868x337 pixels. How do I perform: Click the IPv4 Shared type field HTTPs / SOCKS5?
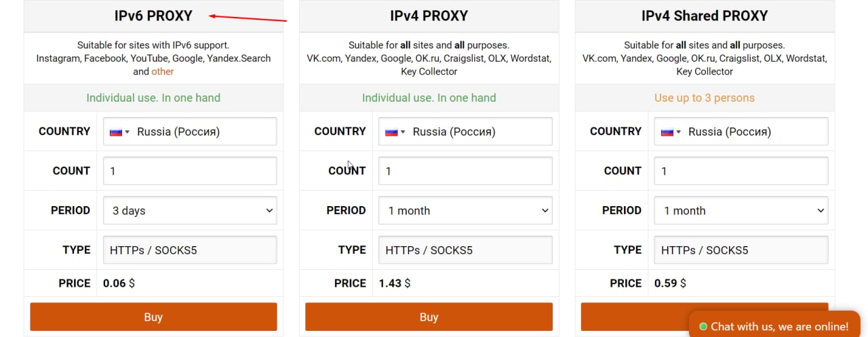741,250
